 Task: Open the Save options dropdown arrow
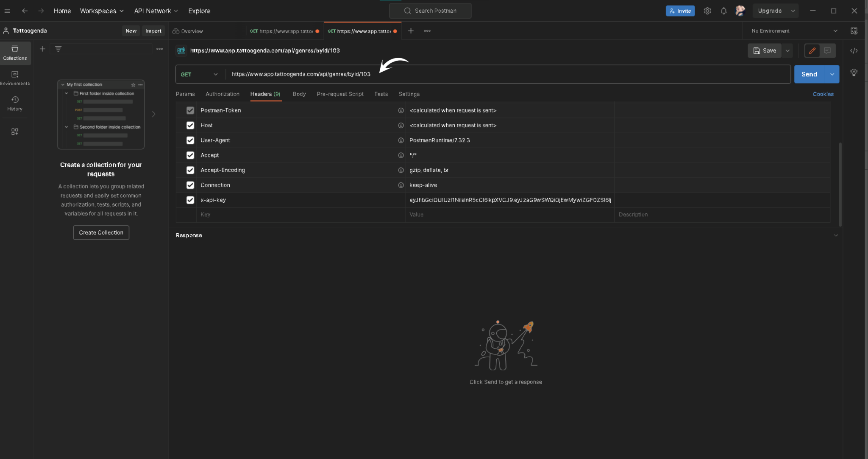click(787, 51)
